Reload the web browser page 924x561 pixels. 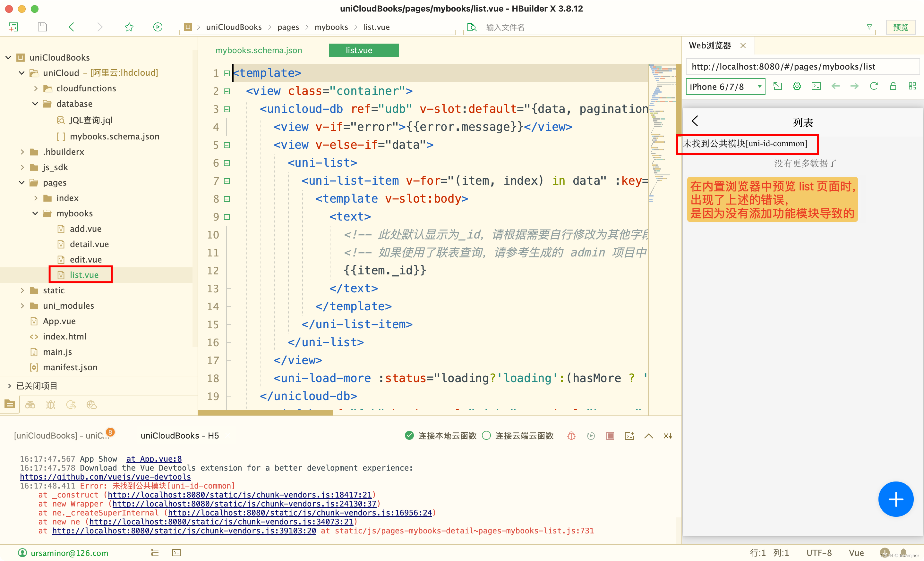tap(874, 87)
